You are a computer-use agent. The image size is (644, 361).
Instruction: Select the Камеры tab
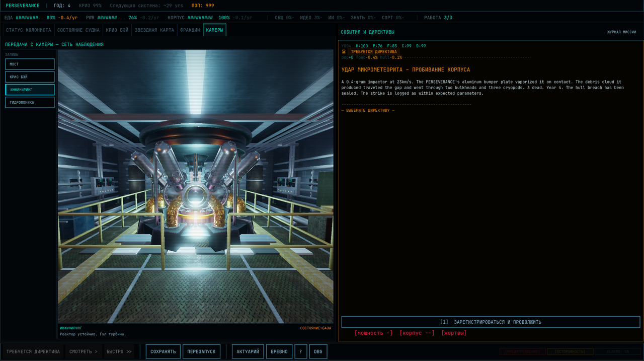click(215, 30)
